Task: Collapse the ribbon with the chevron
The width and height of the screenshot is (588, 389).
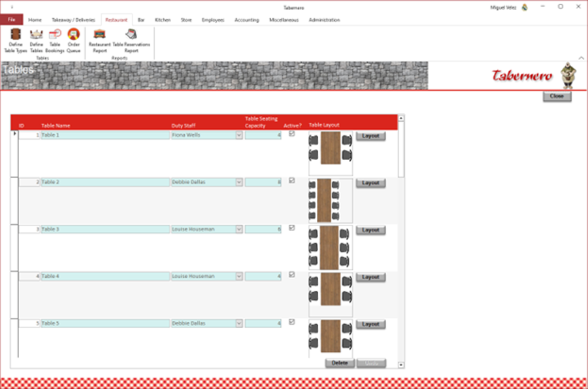Action: pyautogui.click(x=581, y=58)
